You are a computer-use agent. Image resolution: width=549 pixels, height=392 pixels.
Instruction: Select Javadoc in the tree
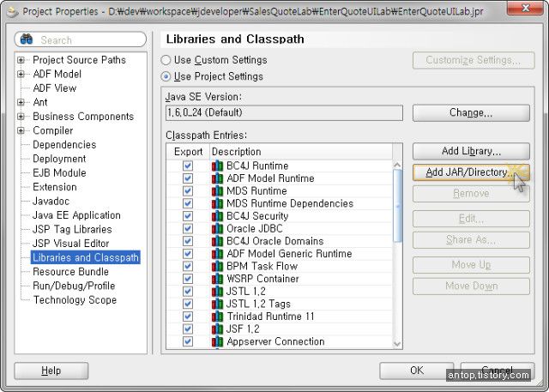coord(51,202)
